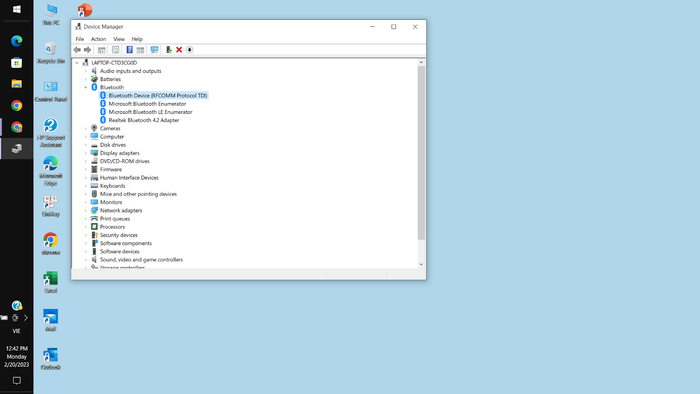700x394 pixels.
Task: Open Microsoft Store from the taskbar
Action: [x=17, y=63]
